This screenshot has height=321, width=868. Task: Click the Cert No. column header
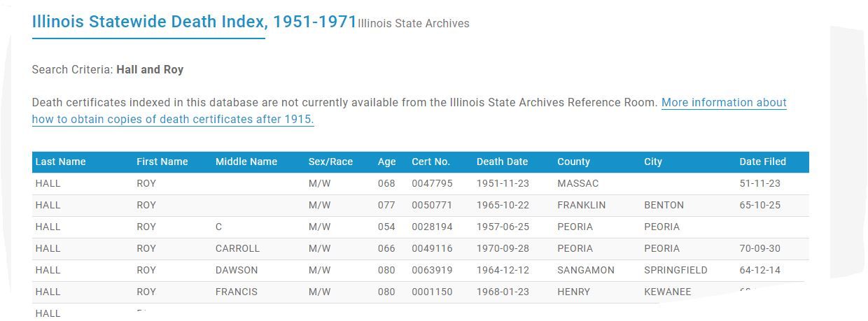(430, 162)
